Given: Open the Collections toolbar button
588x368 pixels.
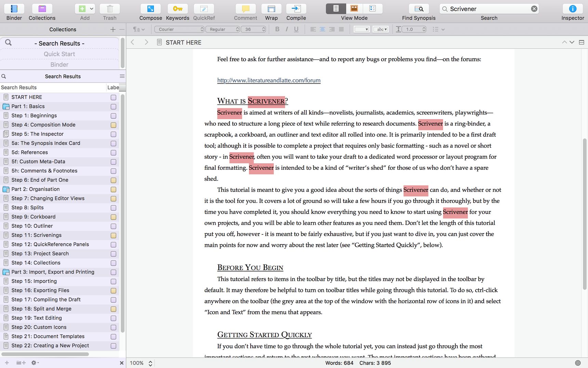Looking at the screenshot, I should click(x=42, y=9).
